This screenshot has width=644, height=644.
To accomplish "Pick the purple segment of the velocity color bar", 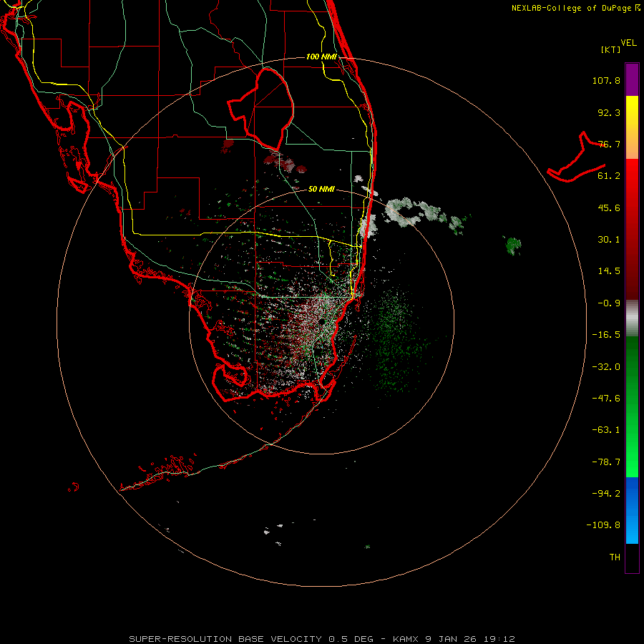I will pyautogui.click(x=632, y=79).
